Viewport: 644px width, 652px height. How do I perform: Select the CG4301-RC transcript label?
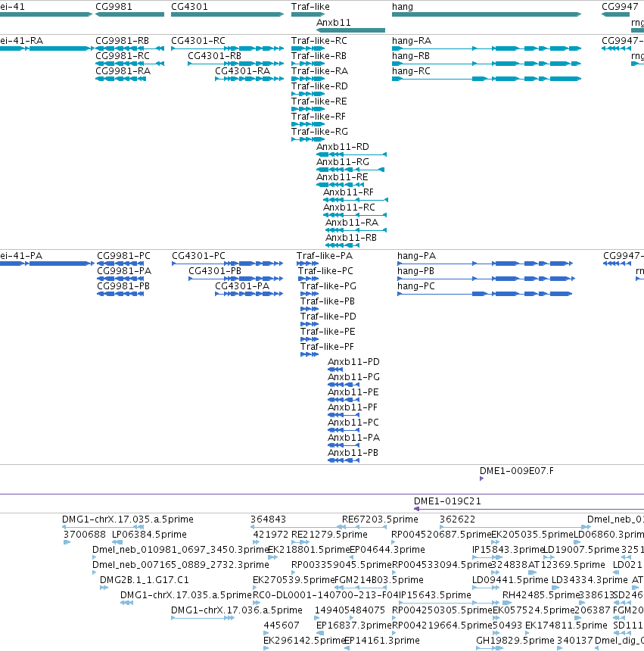pyautogui.click(x=198, y=41)
